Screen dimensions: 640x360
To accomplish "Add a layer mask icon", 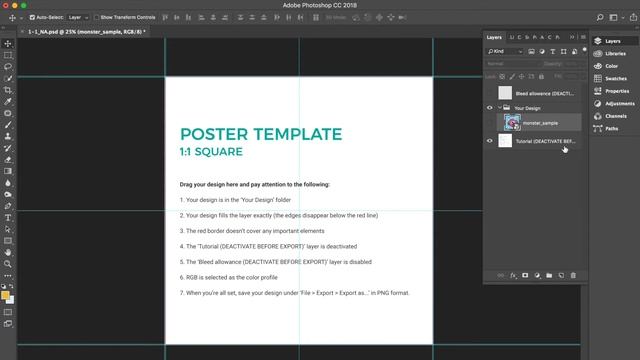I will (525, 276).
